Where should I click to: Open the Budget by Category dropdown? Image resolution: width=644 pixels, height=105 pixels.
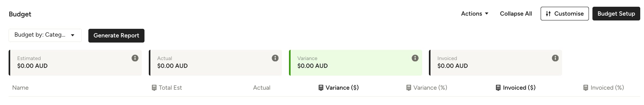(x=45, y=35)
